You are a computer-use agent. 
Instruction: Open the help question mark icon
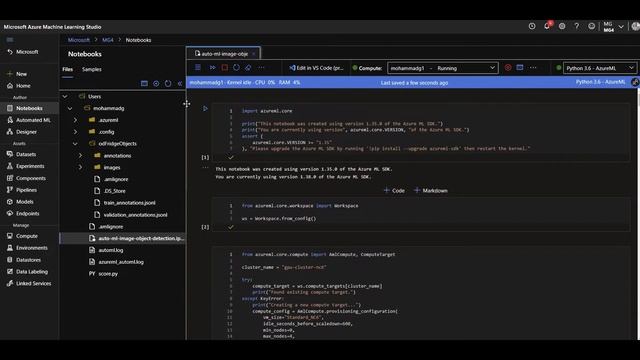pyautogui.click(x=577, y=27)
